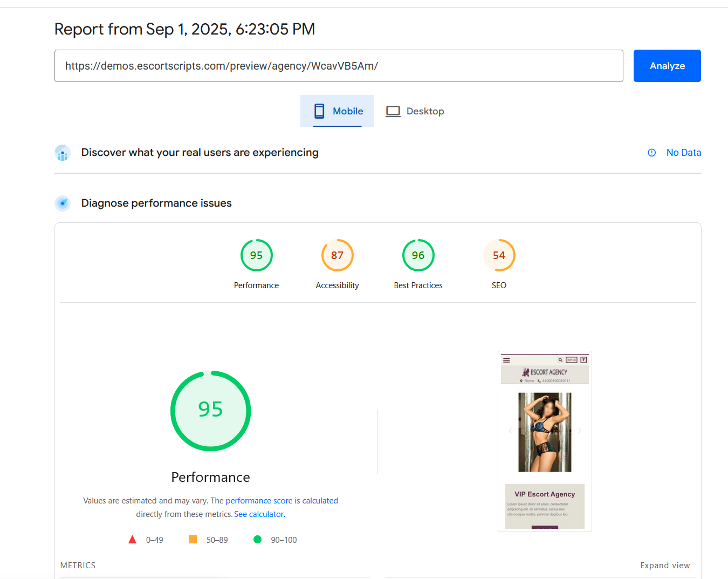Screen dimensions: 728x579
Task: Click Expand view
Action: (665, 566)
